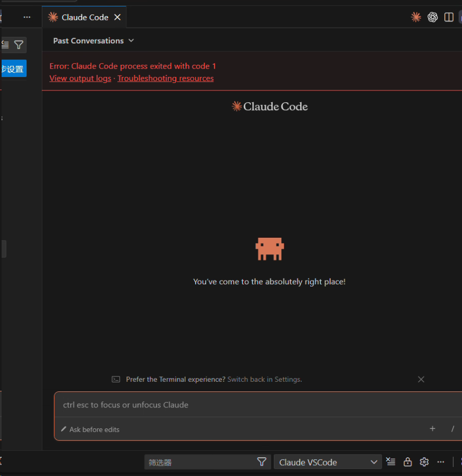This screenshot has height=476, width=462.
Task: Open the Troubleshooting resources link
Action: (166, 78)
